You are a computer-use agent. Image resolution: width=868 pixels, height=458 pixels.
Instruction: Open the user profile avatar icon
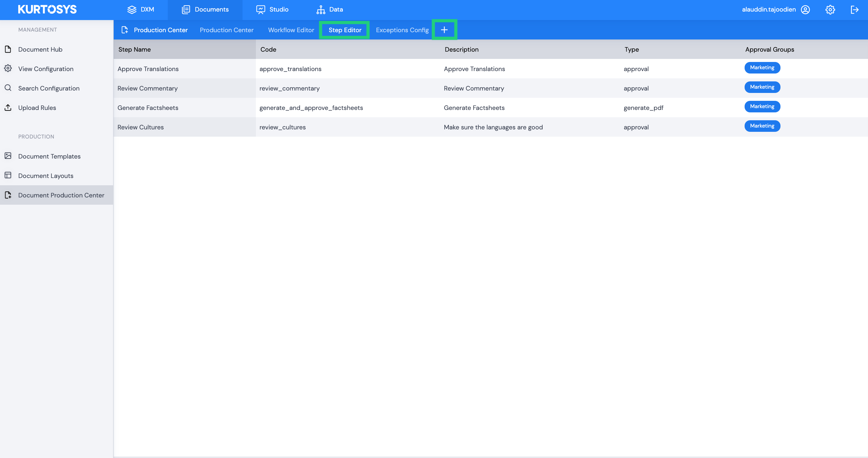pyautogui.click(x=805, y=9)
